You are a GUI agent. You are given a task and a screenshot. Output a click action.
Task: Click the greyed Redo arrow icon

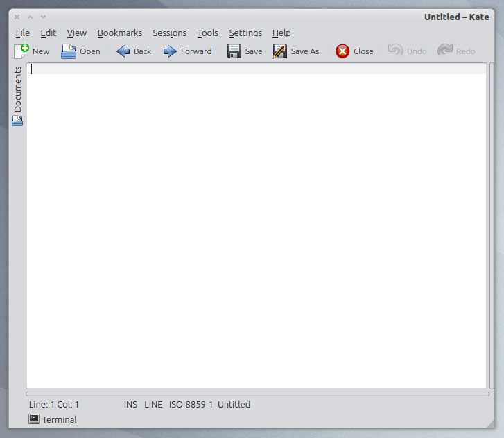point(445,51)
